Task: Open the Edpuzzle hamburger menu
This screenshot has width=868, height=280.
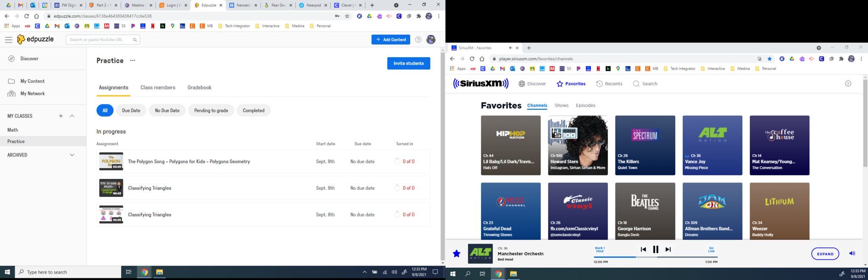Action: point(8,39)
